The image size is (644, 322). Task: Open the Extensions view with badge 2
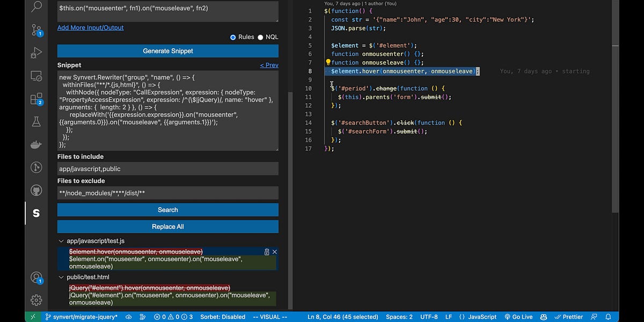pos(36,99)
